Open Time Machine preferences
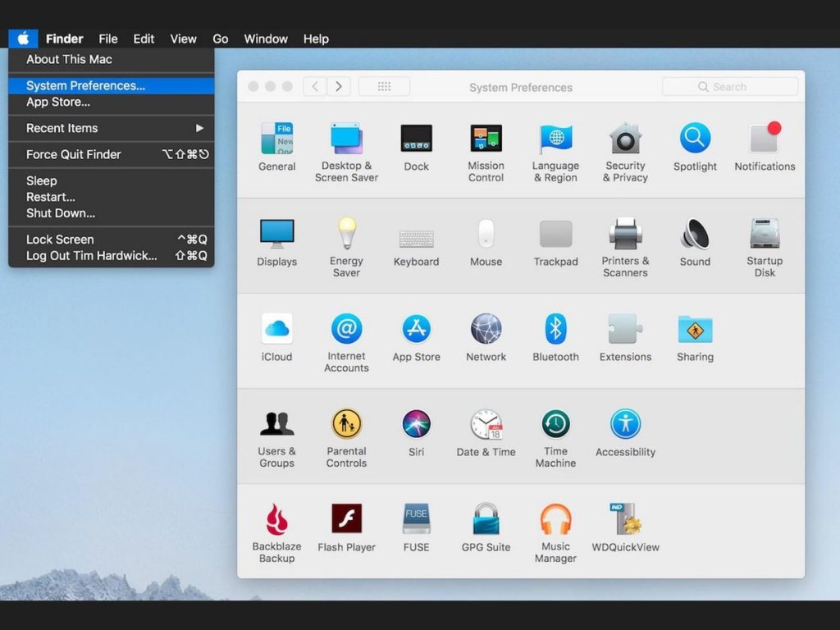 click(x=555, y=424)
